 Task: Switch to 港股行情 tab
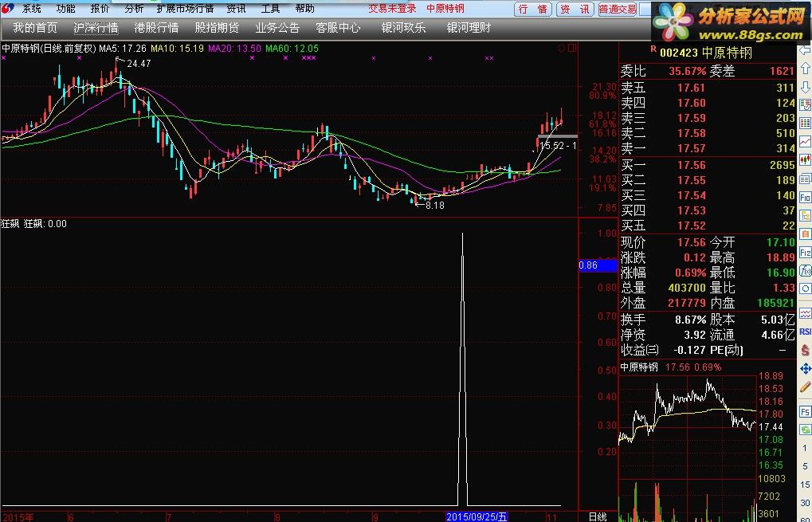tap(156, 29)
